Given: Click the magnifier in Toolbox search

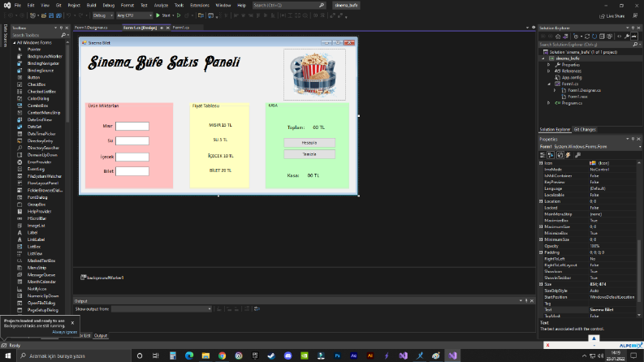Looking at the screenshot, I should [x=63, y=35].
